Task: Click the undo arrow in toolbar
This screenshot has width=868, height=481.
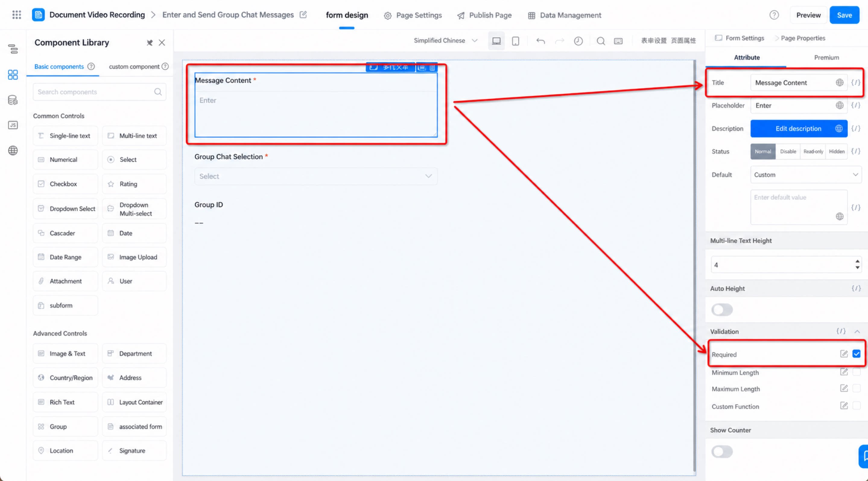Action: coord(540,41)
